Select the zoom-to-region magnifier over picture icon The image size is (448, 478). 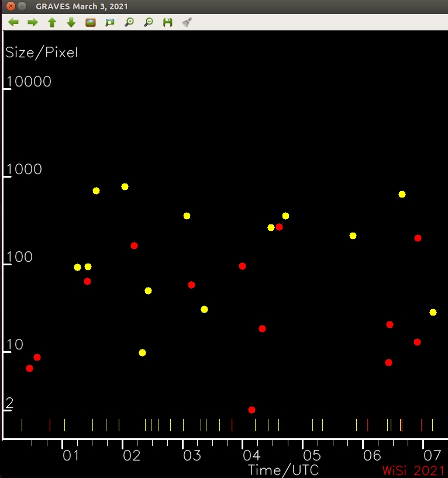(110, 22)
